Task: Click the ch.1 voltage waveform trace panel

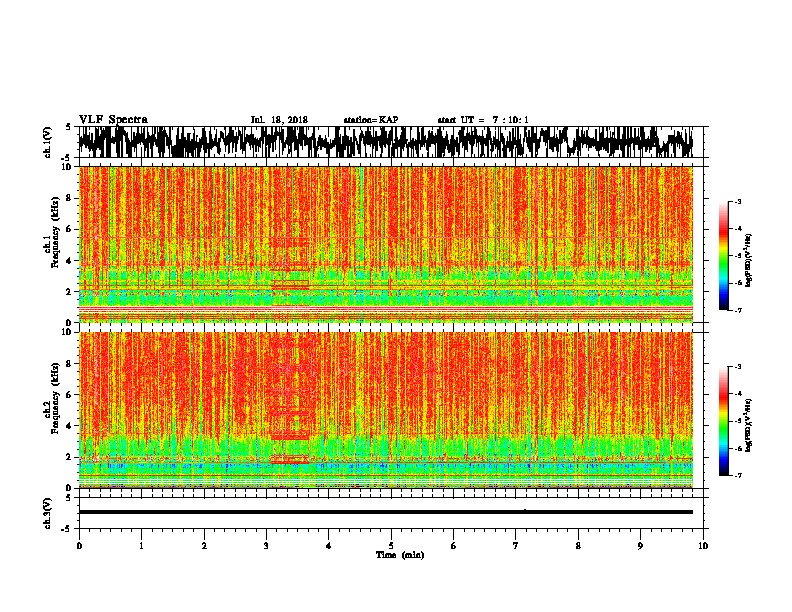Action: pos(390,142)
